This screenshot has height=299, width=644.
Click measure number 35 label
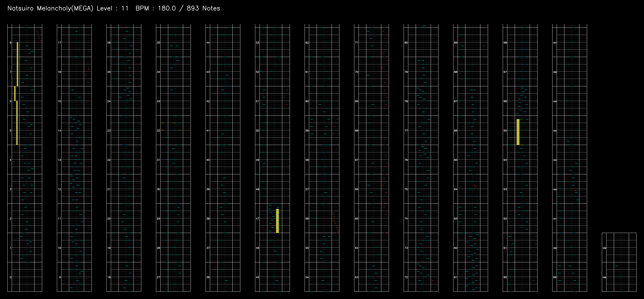click(158, 43)
